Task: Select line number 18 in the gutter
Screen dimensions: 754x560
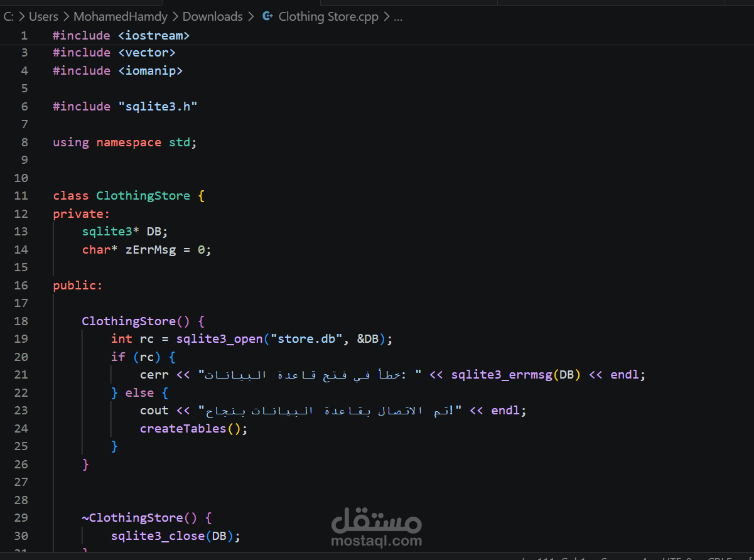Action: pos(21,321)
